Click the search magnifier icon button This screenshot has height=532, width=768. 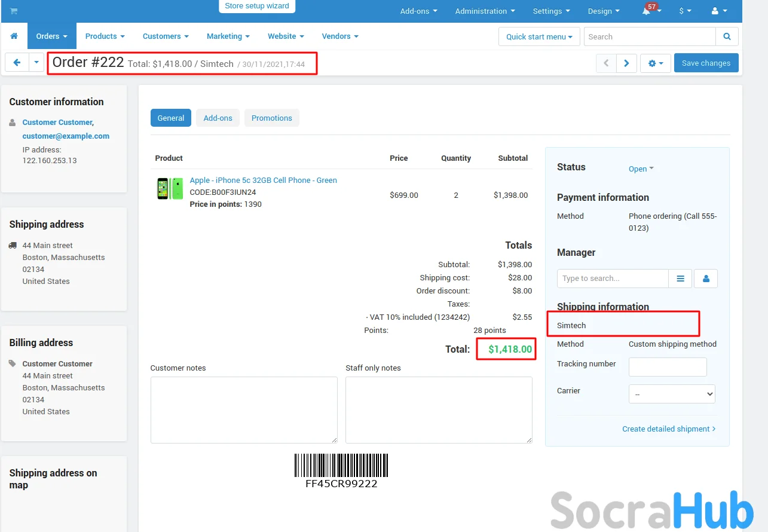click(x=727, y=36)
